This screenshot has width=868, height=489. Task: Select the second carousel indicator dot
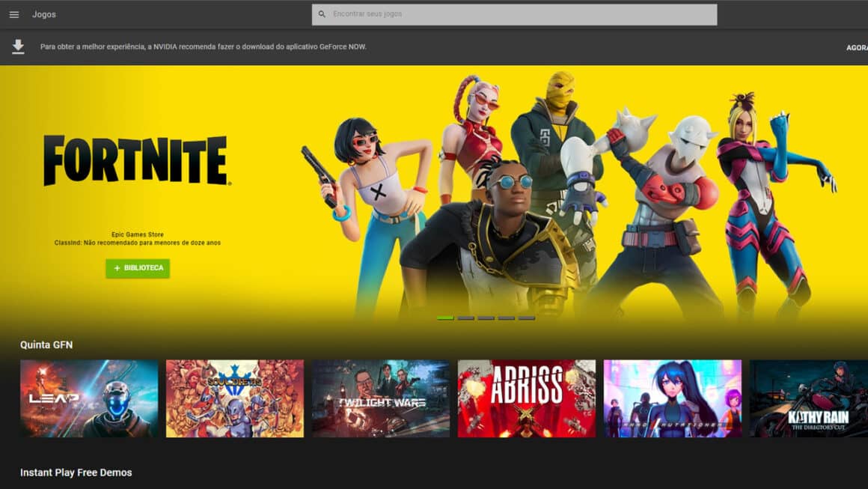(x=465, y=318)
